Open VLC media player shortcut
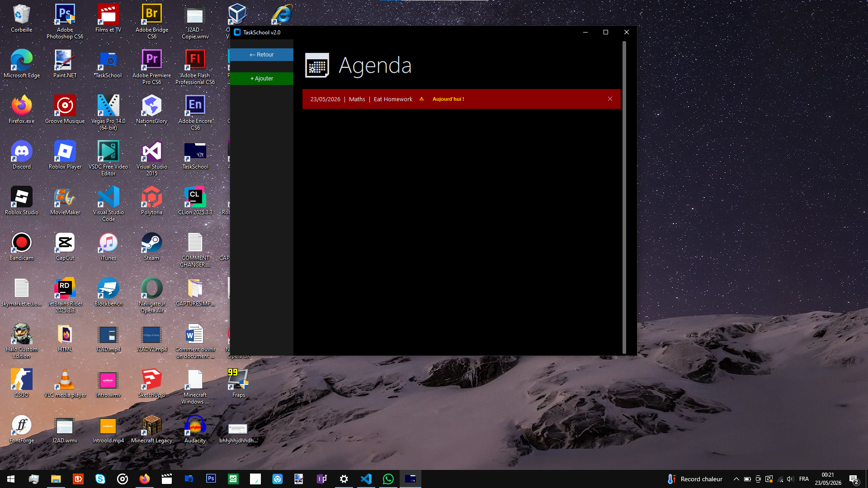The height and width of the screenshot is (488, 868). coord(65,384)
